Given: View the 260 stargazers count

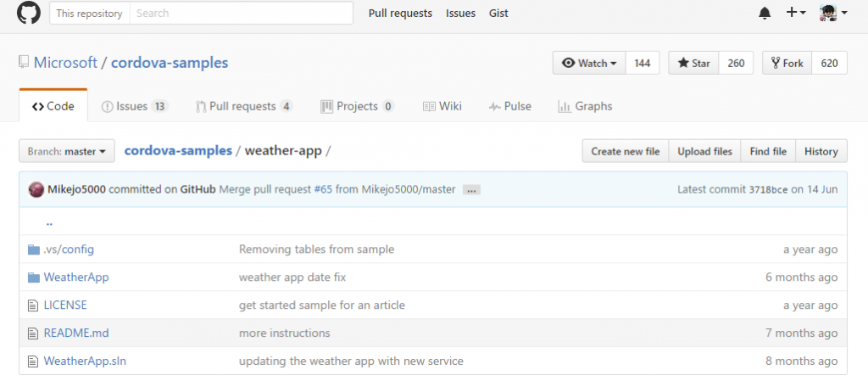Looking at the screenshot, I should (x=736, y=63).
